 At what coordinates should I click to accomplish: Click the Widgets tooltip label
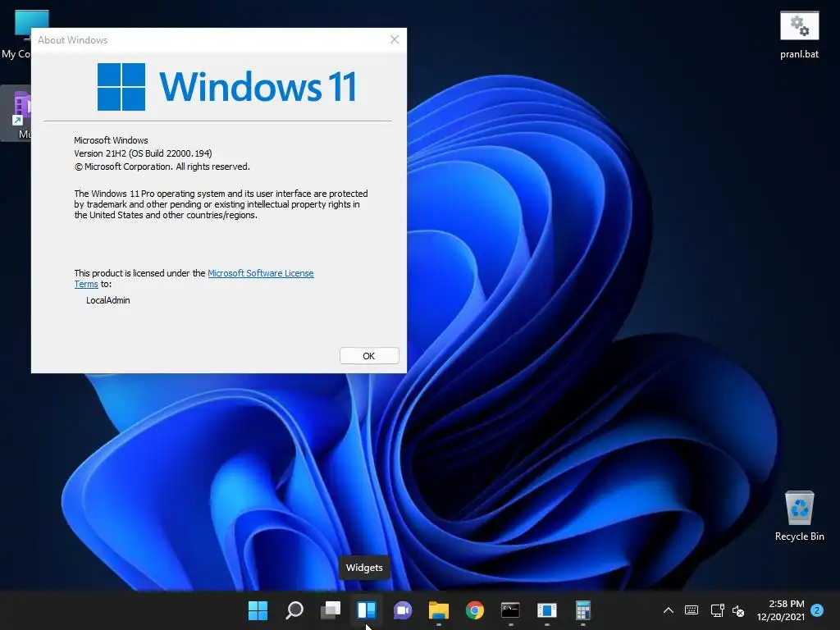(364, 568)
